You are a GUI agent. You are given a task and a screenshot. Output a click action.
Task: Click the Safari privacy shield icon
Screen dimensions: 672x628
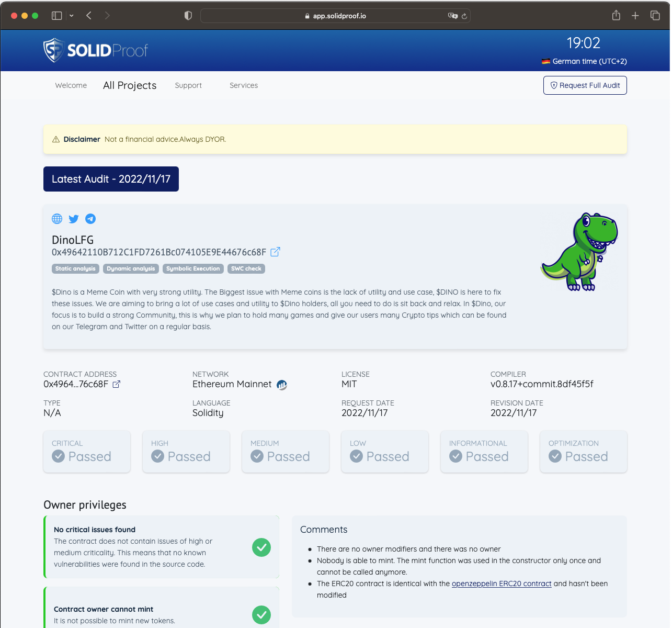188,16
